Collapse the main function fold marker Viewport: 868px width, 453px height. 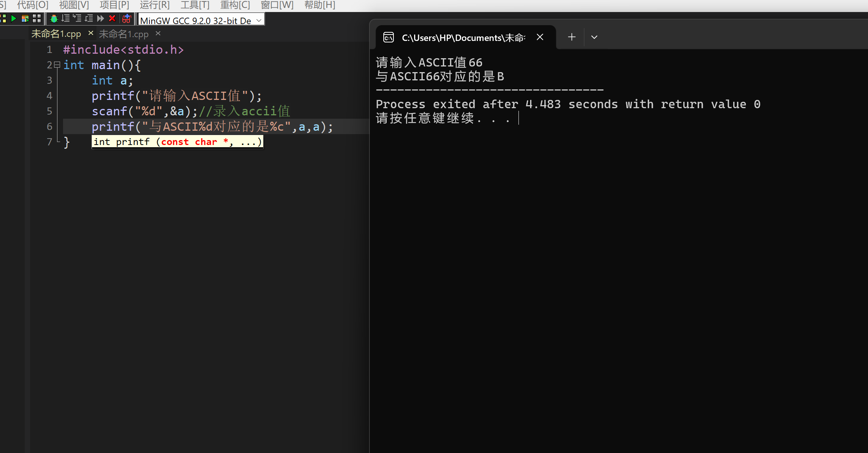pyautogui.click(x=57, y=65)
